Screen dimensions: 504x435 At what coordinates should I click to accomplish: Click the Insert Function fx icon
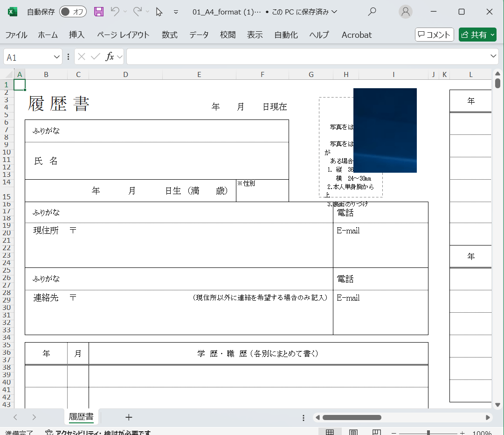(x=110, y=56)
